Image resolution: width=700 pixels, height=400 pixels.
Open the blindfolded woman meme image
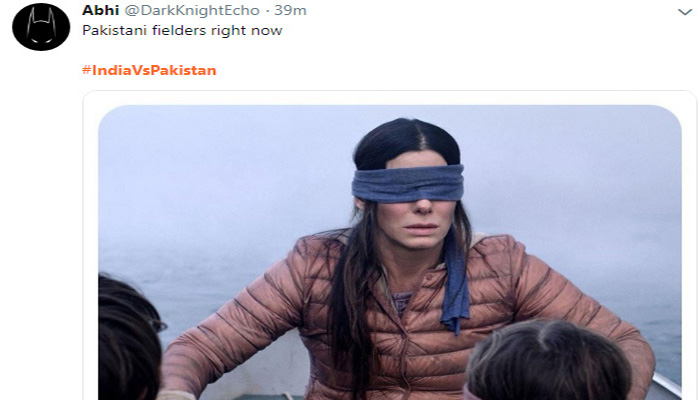pos(390,252)
